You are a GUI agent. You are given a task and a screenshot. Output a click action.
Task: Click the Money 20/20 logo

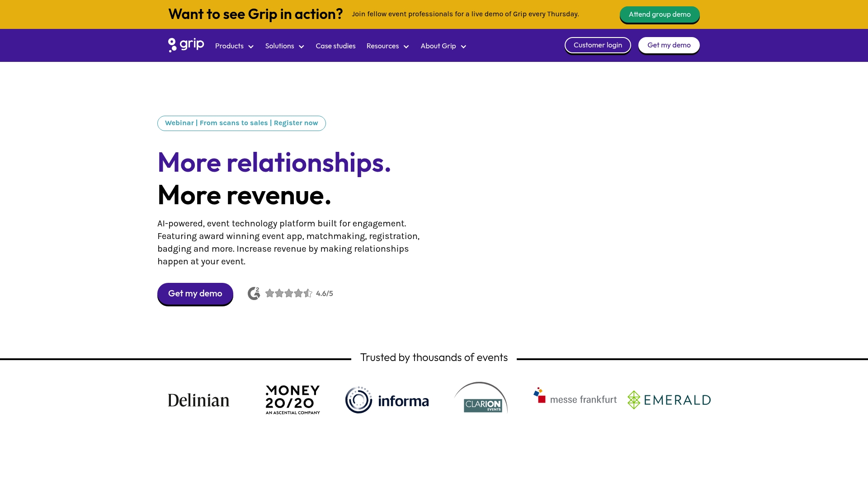point(292,400)
